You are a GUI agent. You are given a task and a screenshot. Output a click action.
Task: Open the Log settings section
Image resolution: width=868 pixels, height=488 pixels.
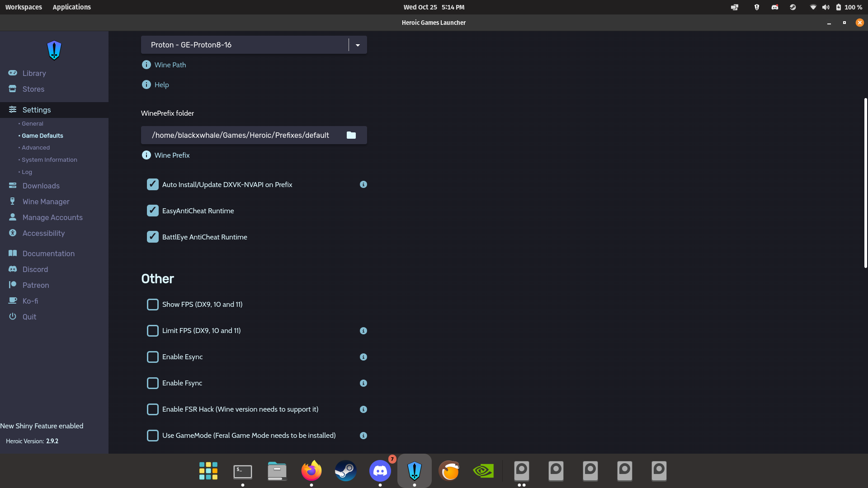point(27,172)
